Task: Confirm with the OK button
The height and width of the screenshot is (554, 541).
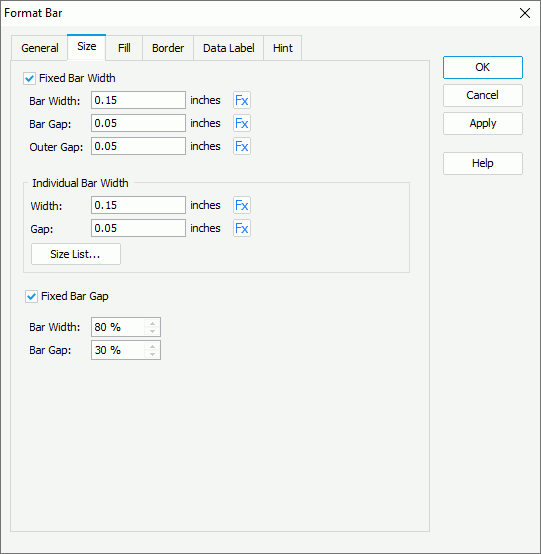Action: point(483,67)
